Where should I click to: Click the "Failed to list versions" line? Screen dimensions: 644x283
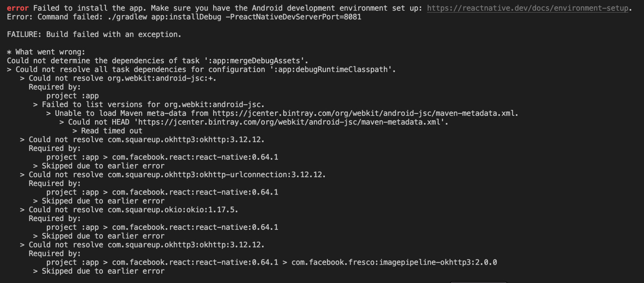click(149, 105)
